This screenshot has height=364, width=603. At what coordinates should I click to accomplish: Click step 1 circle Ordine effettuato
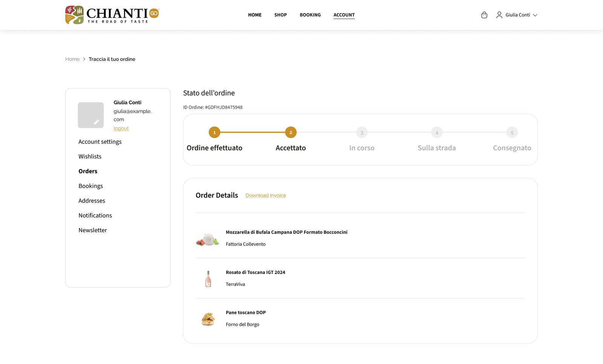tap(214, 133)
